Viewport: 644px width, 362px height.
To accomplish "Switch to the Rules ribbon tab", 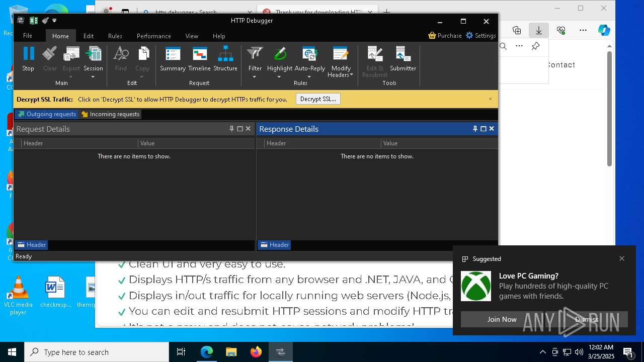I will (115, 36).
